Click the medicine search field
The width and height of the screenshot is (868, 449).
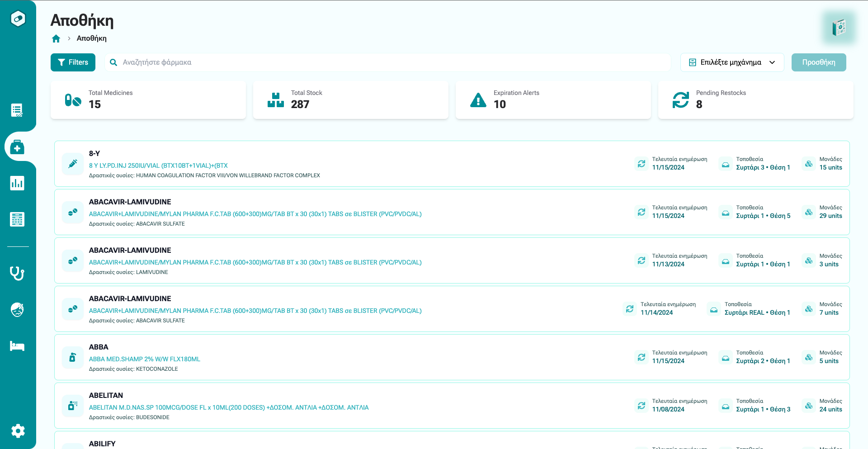click(x=387, y=62)
